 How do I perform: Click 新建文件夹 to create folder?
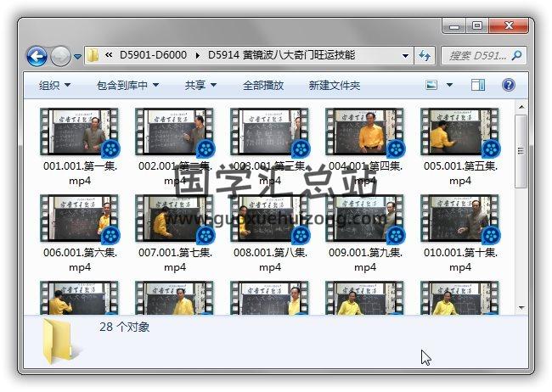tap(334, 85)
